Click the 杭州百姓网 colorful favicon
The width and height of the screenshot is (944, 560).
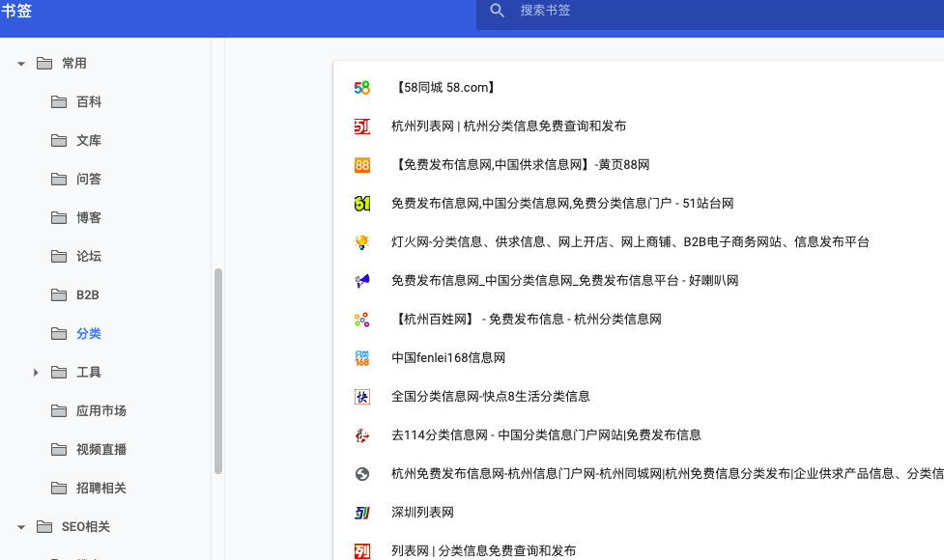(362, 320)
